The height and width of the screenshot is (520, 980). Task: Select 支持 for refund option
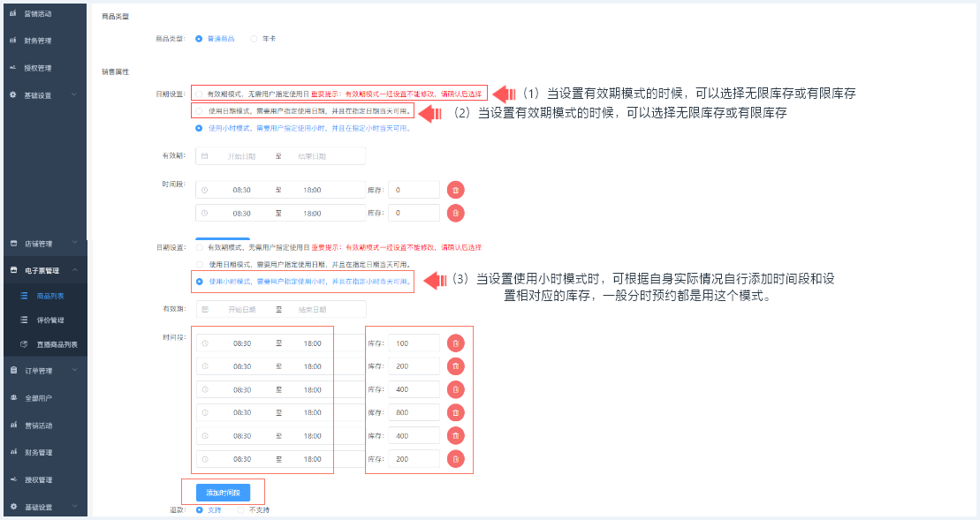(199, 509)
